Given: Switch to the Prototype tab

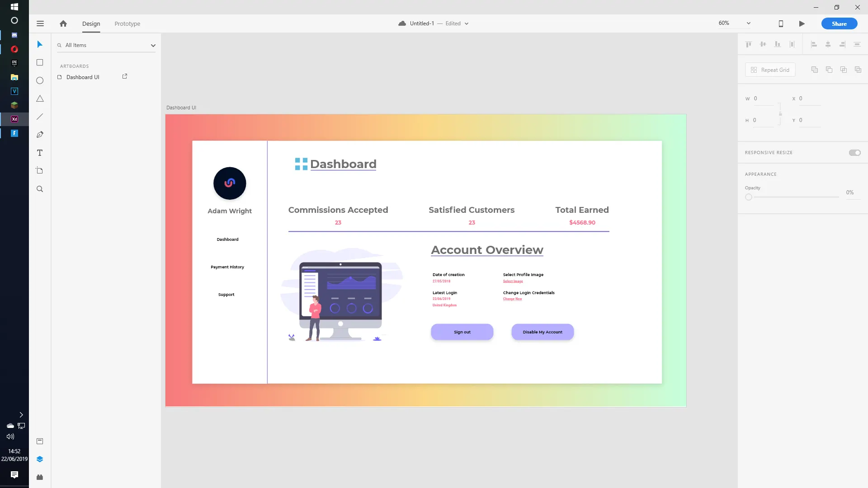Looking at the screenshot, I should 127,23.
